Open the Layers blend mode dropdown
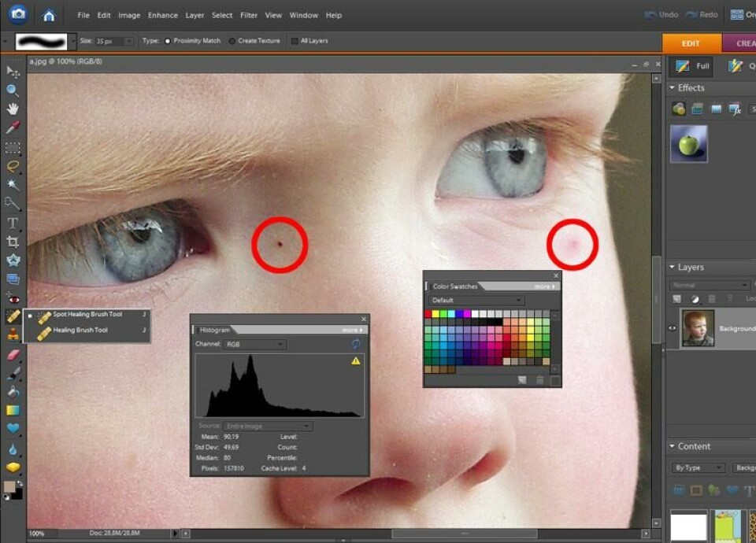 pos(710,285)
